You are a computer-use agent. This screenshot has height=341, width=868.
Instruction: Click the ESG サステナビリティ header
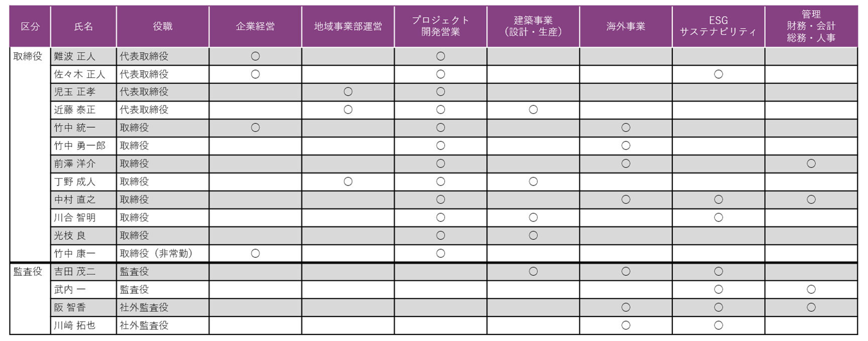718,27
